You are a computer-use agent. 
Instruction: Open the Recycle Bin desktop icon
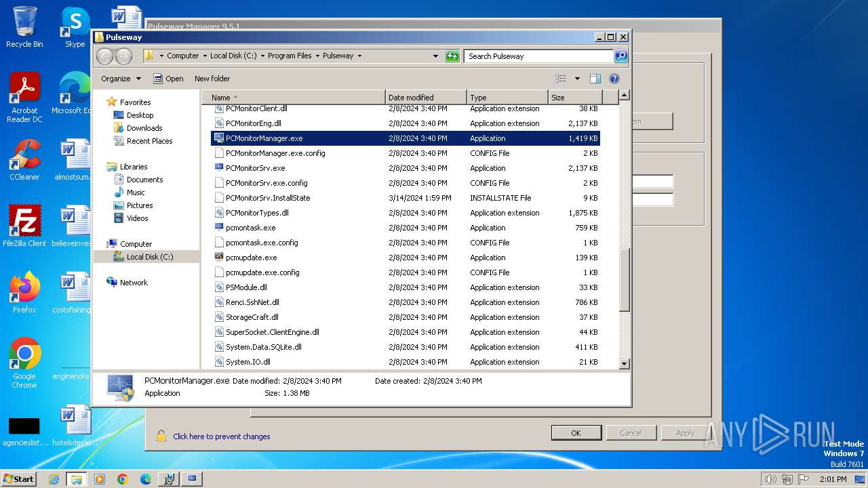coord(24,27)
